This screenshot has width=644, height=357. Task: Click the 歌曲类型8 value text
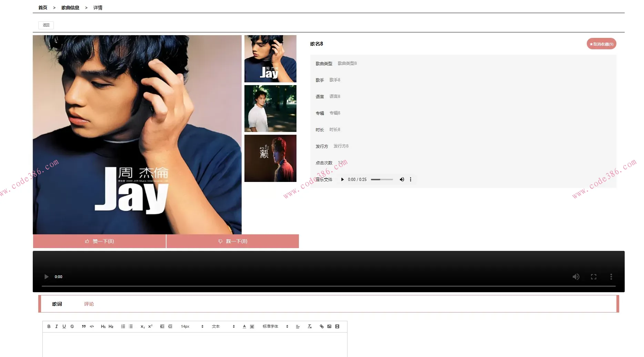click(x=347, y=63)
